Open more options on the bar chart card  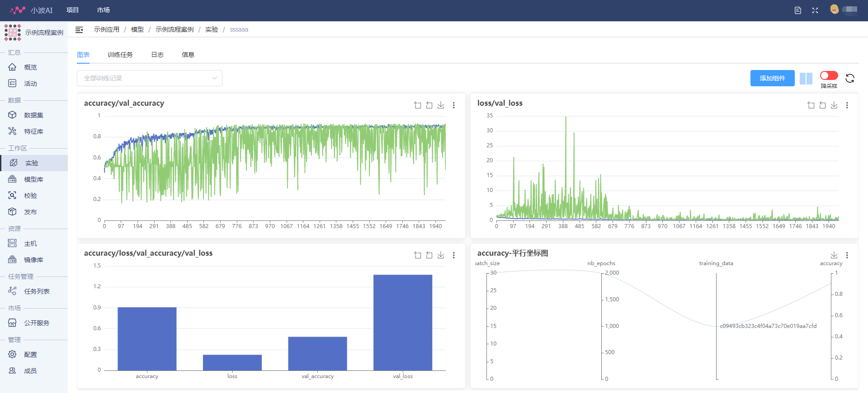[x=453, y=255]
